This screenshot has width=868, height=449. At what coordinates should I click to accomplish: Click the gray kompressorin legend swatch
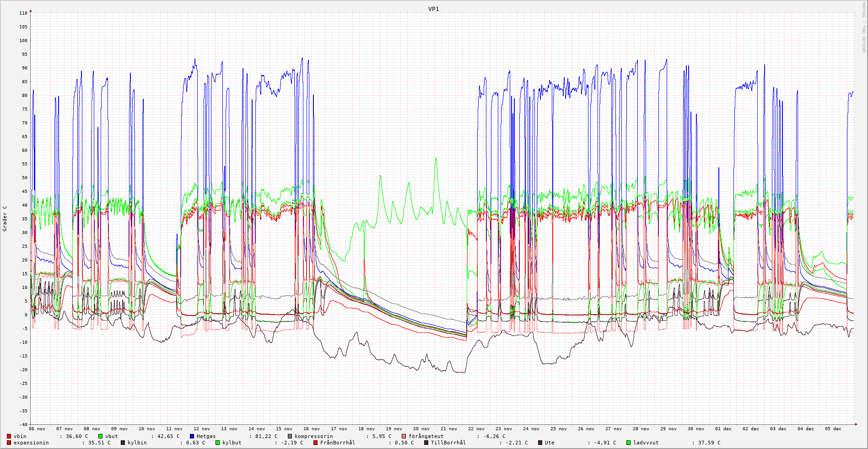290,436
